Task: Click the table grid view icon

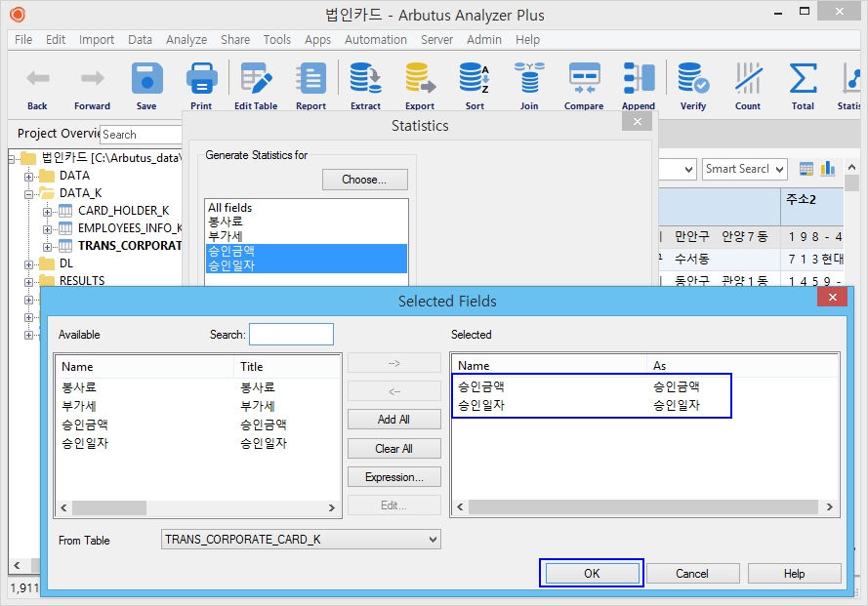Action: pyautogui.click(x=806, y=169)
